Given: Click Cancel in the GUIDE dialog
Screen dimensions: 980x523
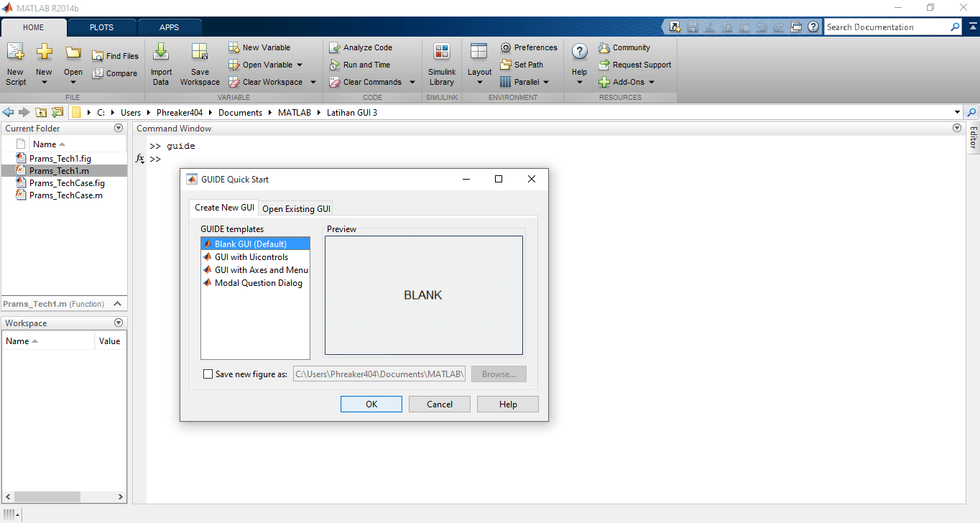Looking at the screenshot, I should tap(439, 403).
